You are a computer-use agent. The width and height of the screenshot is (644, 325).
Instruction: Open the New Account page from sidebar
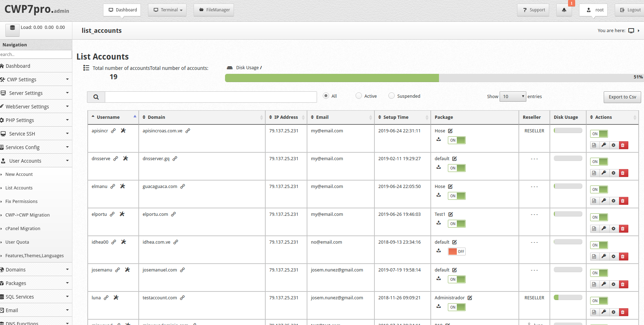(x=20, y=174)
